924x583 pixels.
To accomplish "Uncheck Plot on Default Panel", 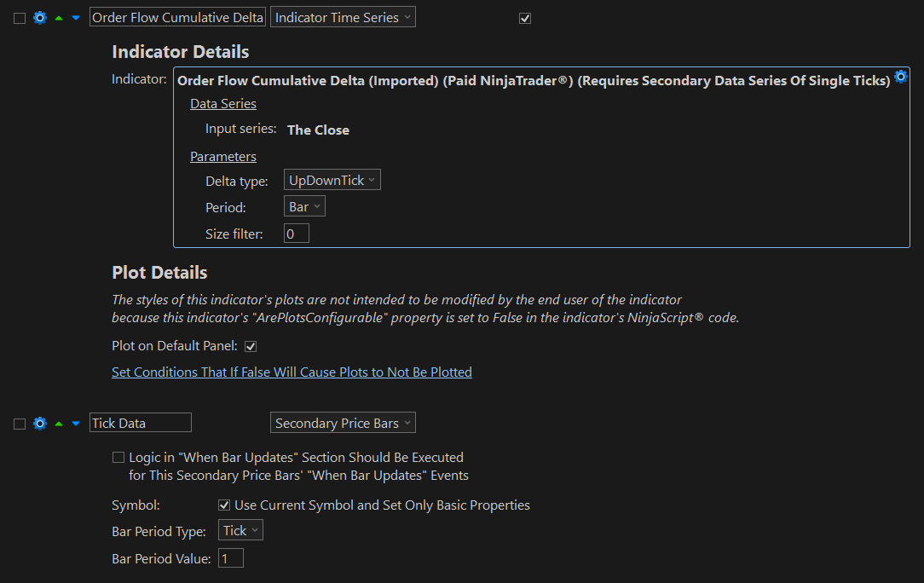I will [251, 346].
